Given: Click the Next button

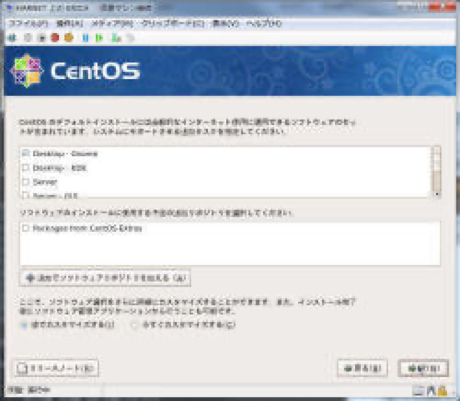Looking at the screenshot, I should tap(423, 368).
